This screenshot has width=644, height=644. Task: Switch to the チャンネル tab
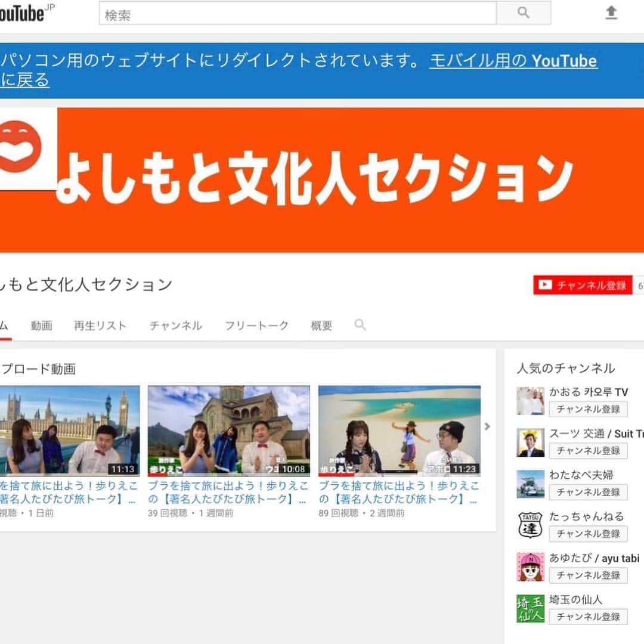(x=176, y=326)
